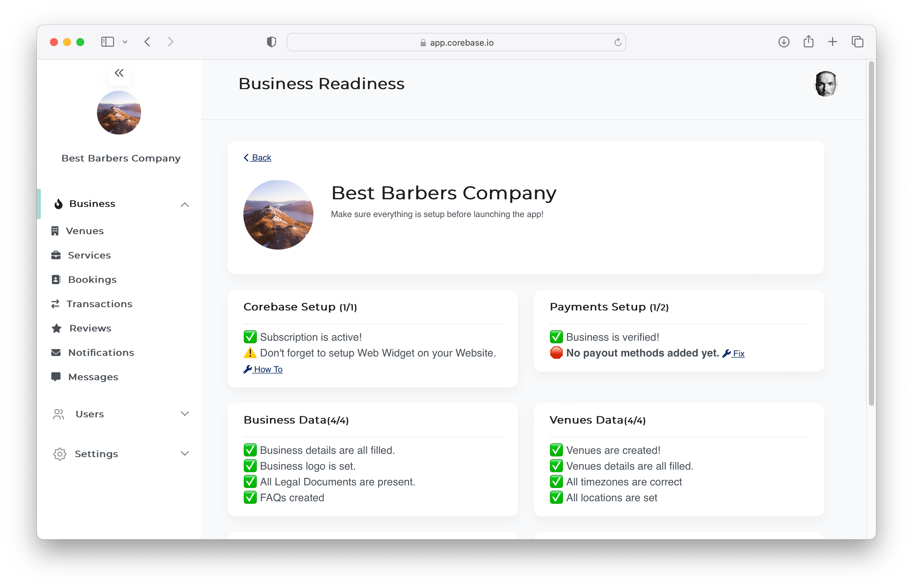Screen dimensions: 913x588
Task: Expand the Settings section chevron
Action: pyautogui.click(x=185, y=453)
